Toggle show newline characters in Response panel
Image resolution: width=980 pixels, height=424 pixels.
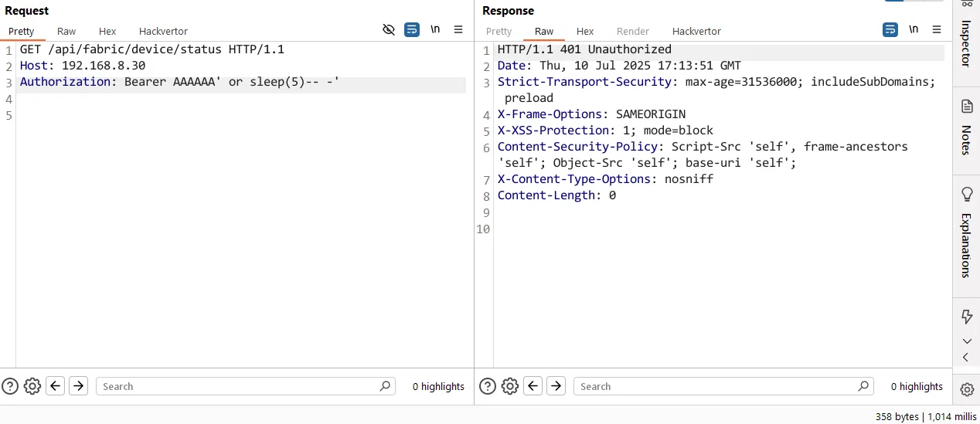click(914, 29)
